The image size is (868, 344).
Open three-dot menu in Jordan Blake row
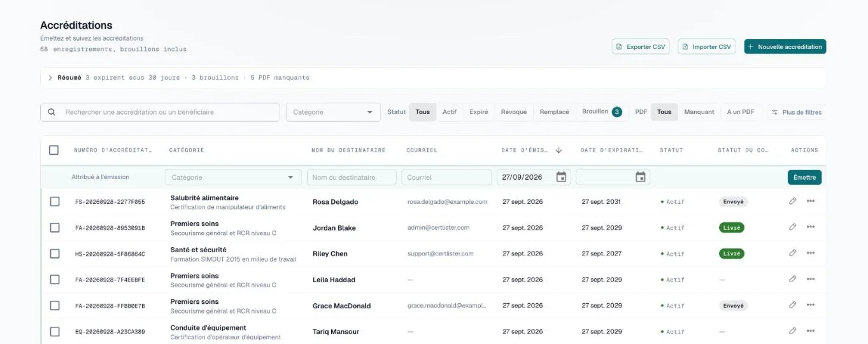811,227
